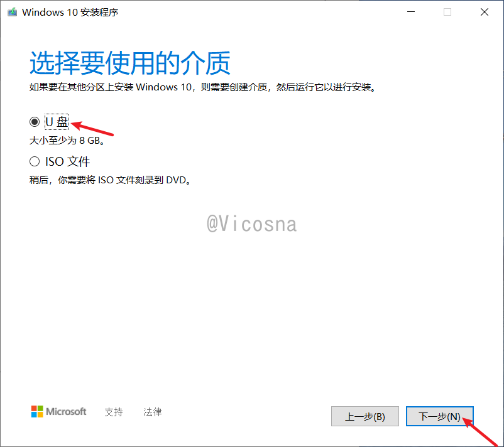Go back with the 上一步(B) button
The height and width of the screenshot is (447, 504).
[365, 416]
